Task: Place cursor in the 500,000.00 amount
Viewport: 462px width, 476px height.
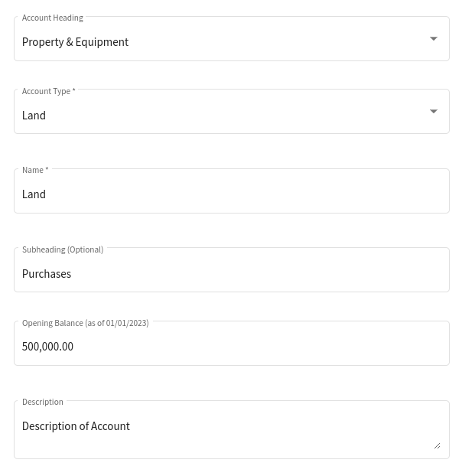Action: [x=47, y=347]
